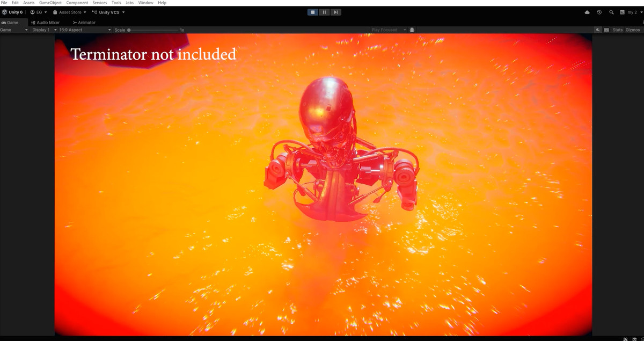Stop play mode with the Play button
The height and width of the screenshot is (341, 644).
(313, 12)
